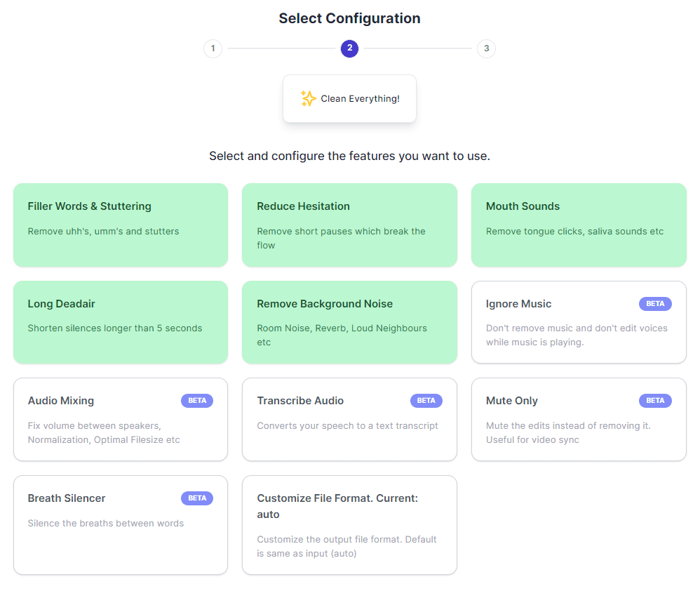Turn off Long Deadair option
Image resolution: width=700 pixels, height=591 pixels.
[x=121, y=322]
